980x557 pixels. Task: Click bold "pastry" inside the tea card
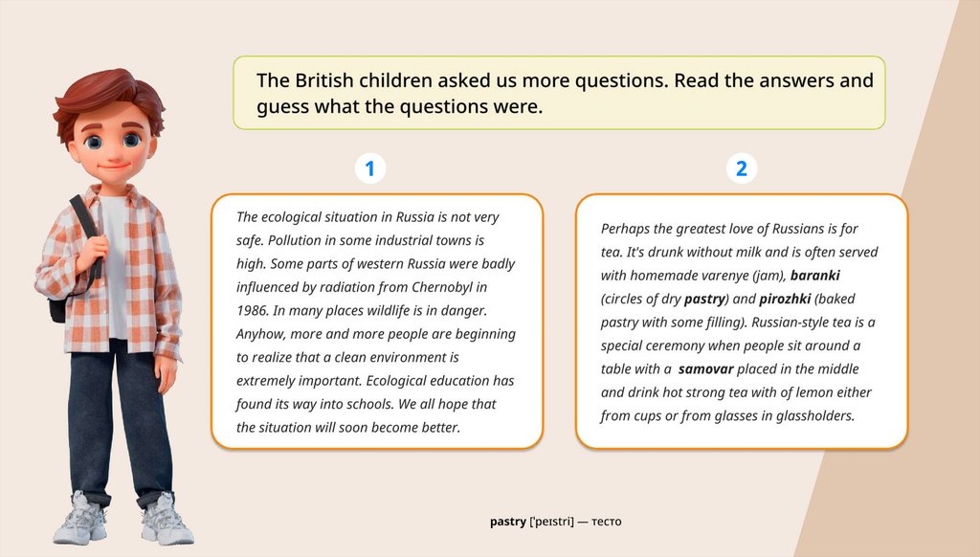click(x=704, y=299)
